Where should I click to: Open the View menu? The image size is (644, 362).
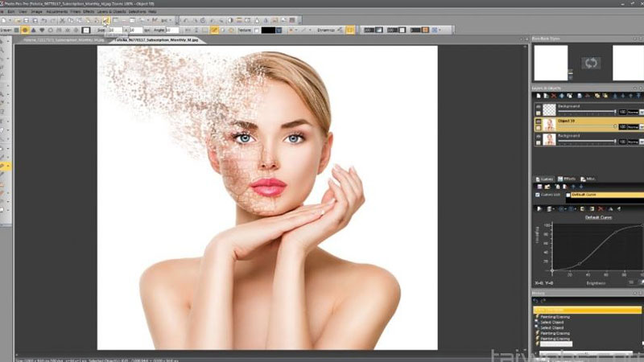click(x=23, y=11)
